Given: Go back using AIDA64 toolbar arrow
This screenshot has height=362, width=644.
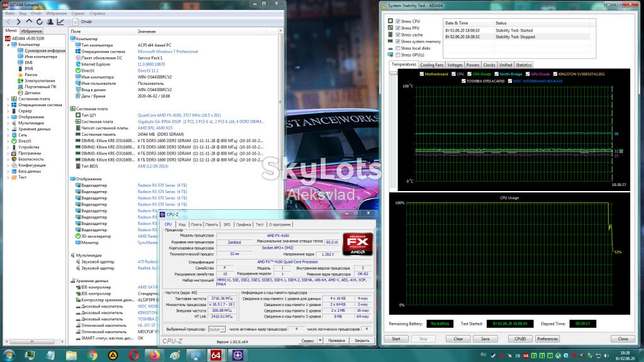Looking at the screenshot, I should 9,22.
